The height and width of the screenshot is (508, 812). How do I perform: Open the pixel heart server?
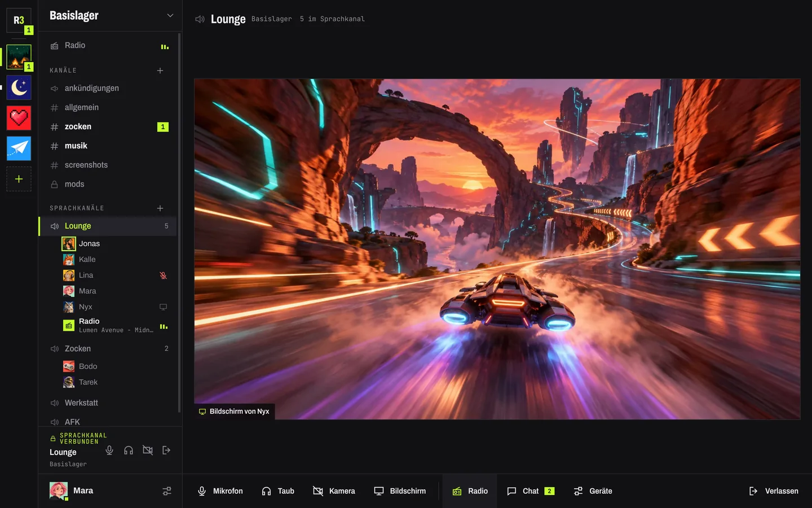pos(19,118)
